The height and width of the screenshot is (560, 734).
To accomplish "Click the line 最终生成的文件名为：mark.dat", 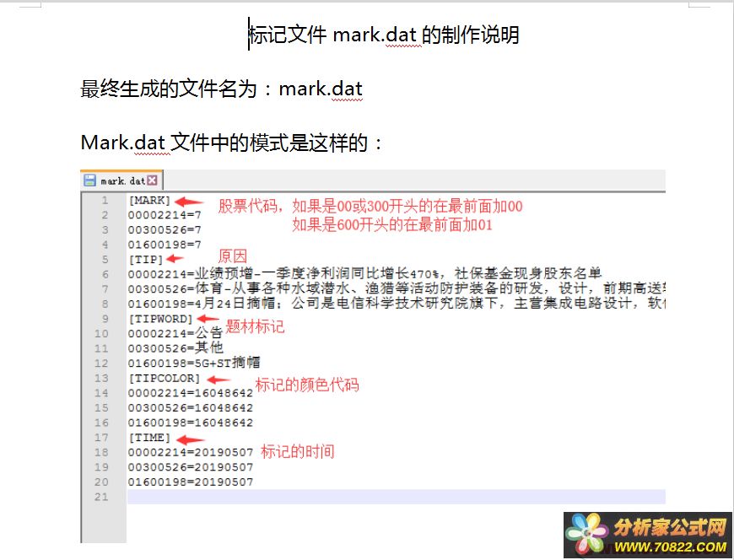I will pyautogui.click(x=221, y=89).
